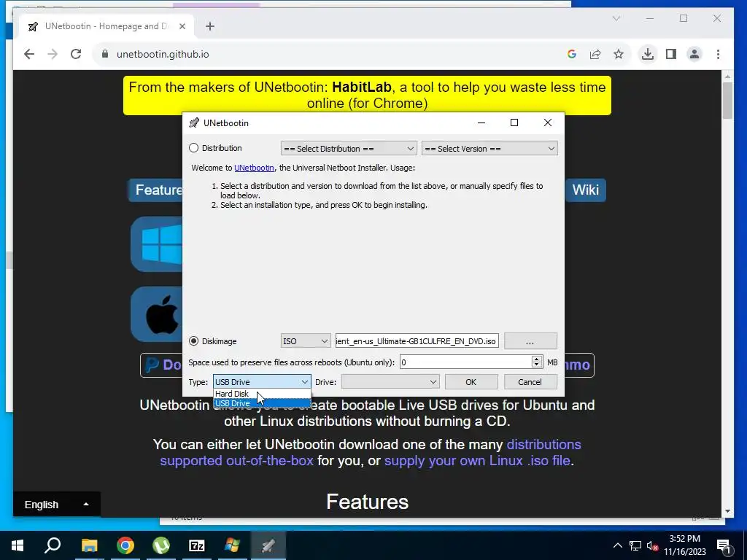Click the persistence space MB input field
The height and width of the screenshot is (560, 747).
point(465,362)
